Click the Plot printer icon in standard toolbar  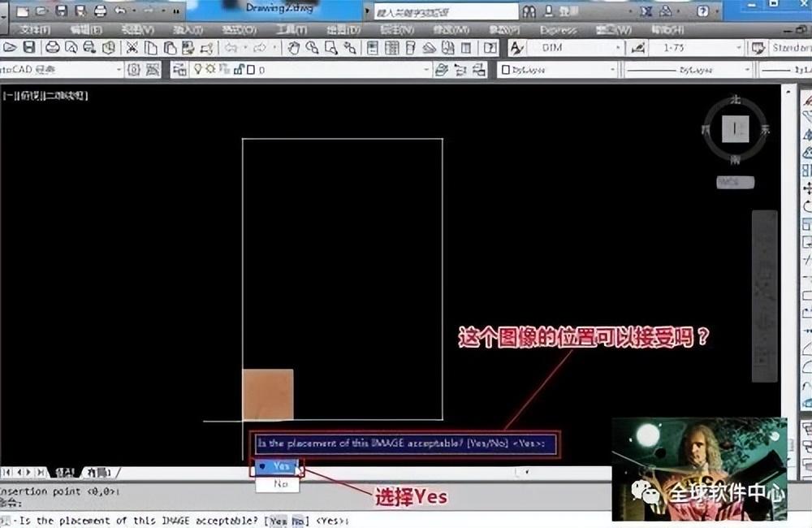pyautogui.click(x=52, y=48)
